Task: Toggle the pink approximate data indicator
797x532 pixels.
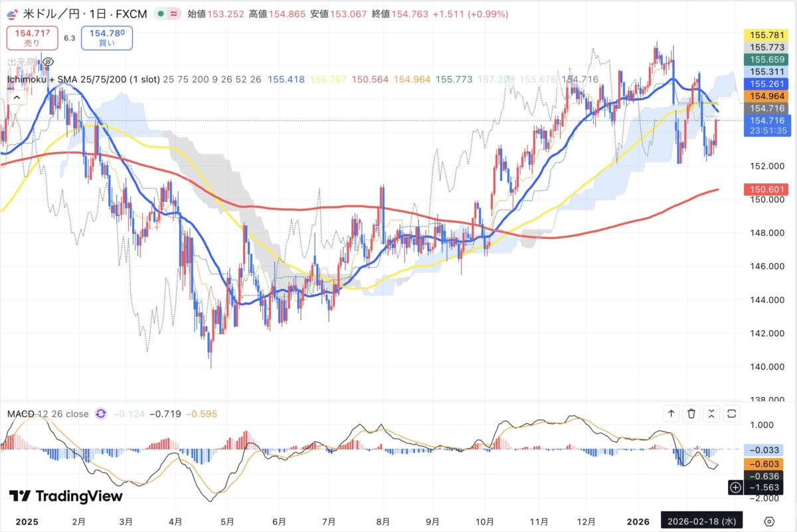Action: point(175,14)
